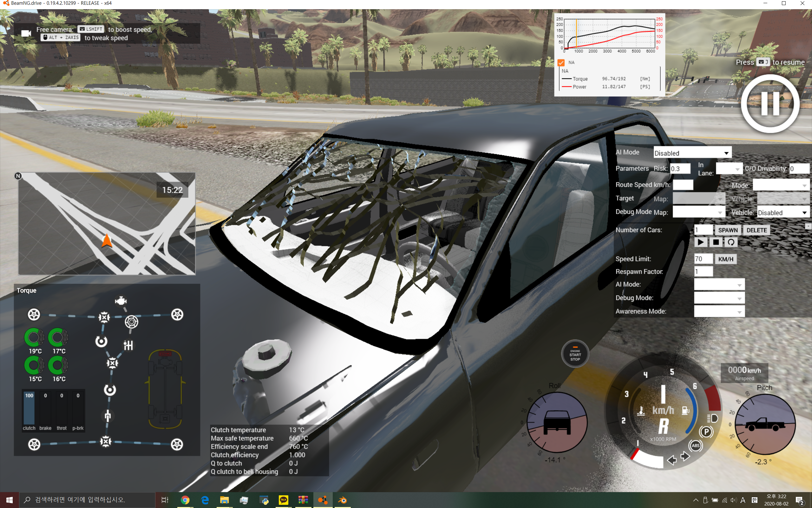Click the center transfer case icon

pos(112,363)
